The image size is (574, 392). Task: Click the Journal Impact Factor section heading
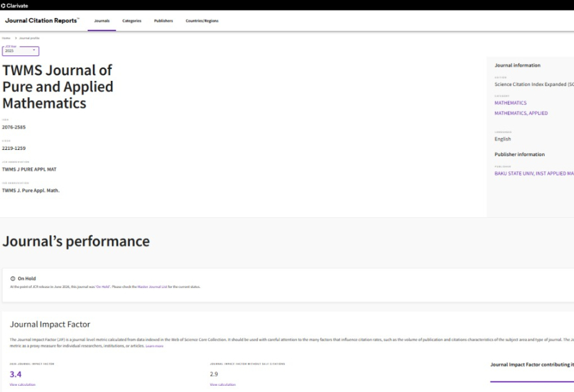(x=50, y=324)
